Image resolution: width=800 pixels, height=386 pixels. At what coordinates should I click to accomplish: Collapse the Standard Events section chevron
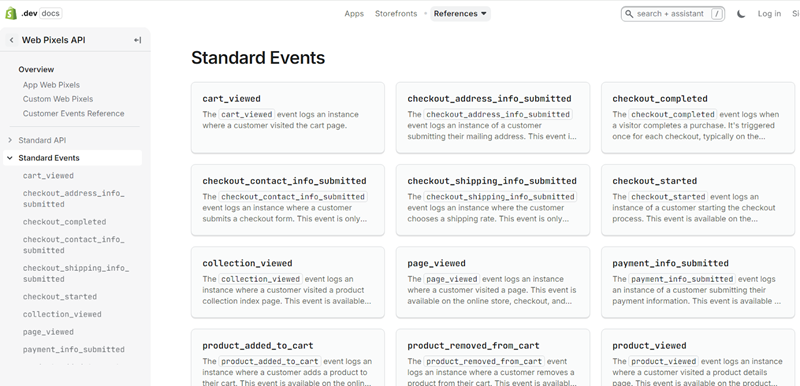[x=10, y=158]
